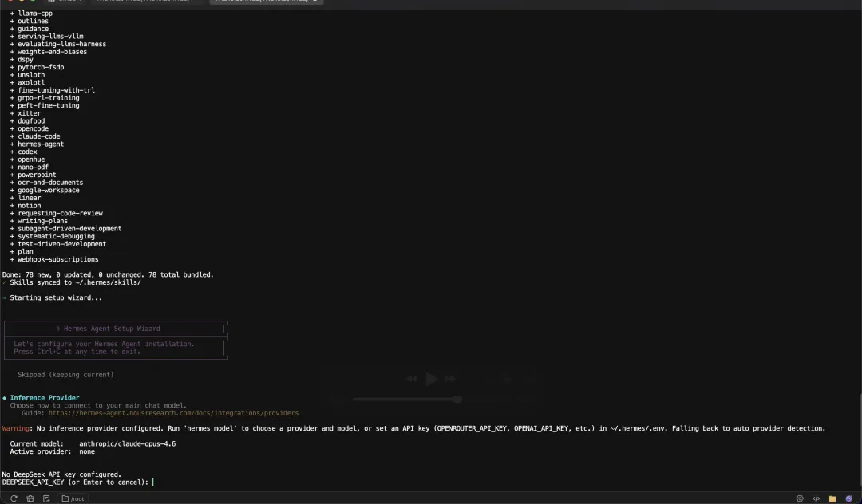Click the 'guidance' skill line
This screenshot has width=862, height=504.
pos(30,29)
